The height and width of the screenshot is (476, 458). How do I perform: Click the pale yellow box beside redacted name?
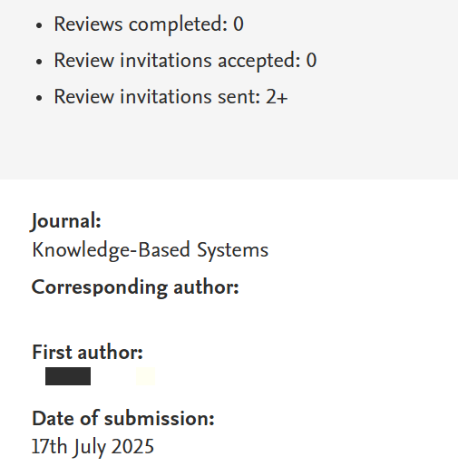pyautogui.click(x=145, y=376)
